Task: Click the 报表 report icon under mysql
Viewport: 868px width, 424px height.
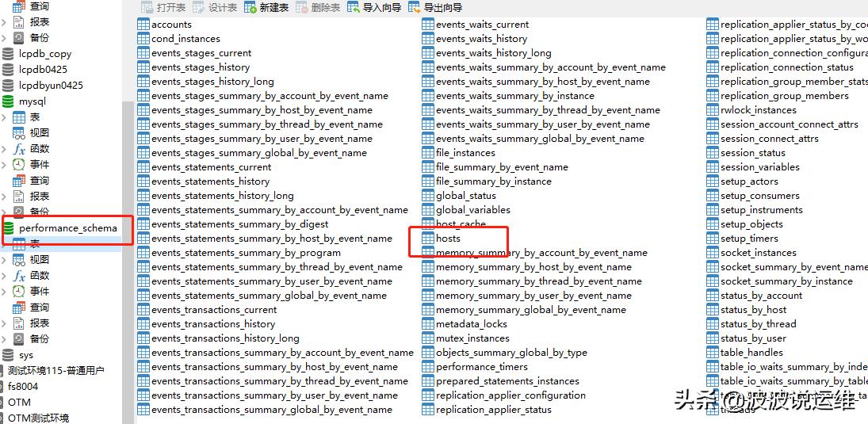Action: pyautogui.click(x=19, y=197)
